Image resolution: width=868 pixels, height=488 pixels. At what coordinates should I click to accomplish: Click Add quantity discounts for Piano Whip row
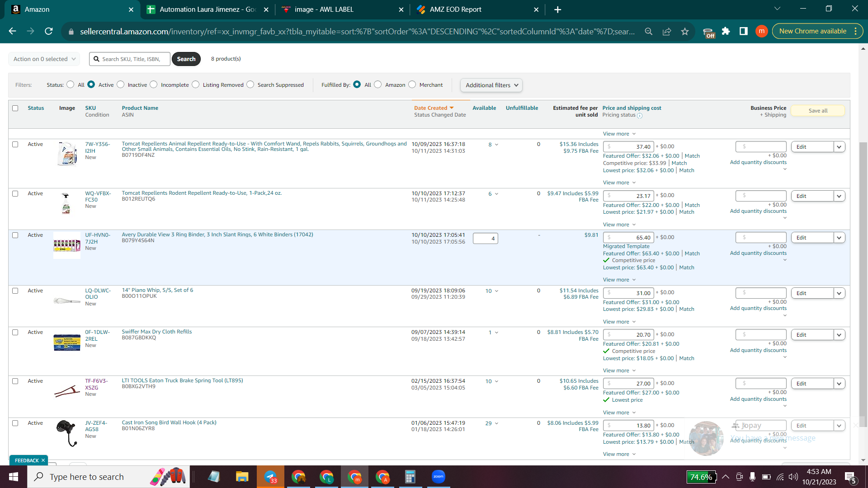click(758, 308)
